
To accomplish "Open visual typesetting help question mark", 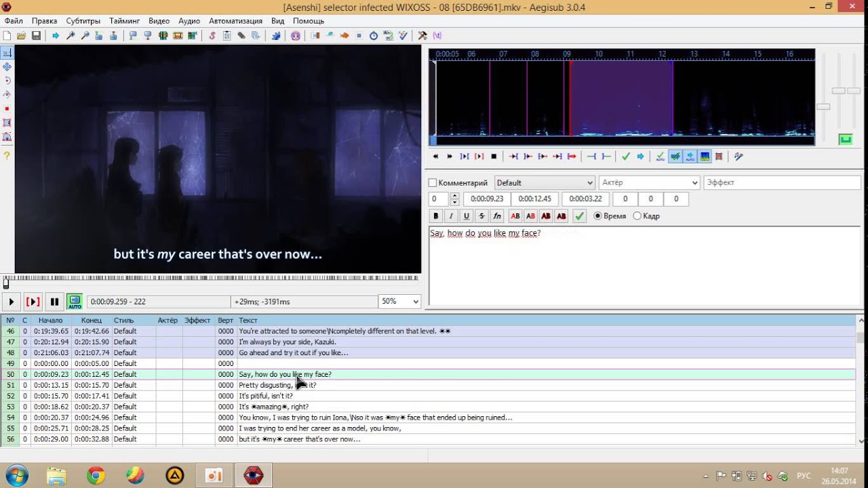I will click(7, 155).
